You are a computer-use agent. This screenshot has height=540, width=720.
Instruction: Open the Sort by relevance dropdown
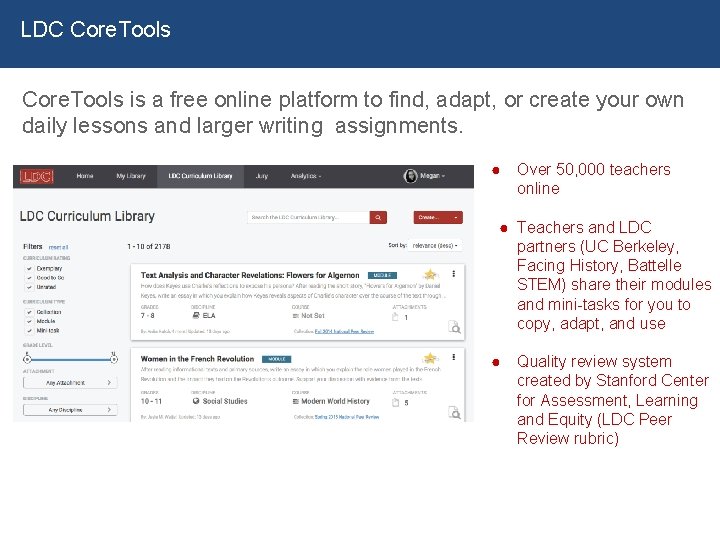pos(435,246)
